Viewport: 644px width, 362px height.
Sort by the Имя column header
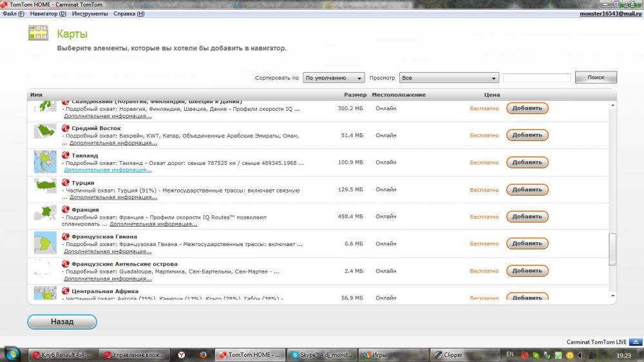[x=36, y=95]
